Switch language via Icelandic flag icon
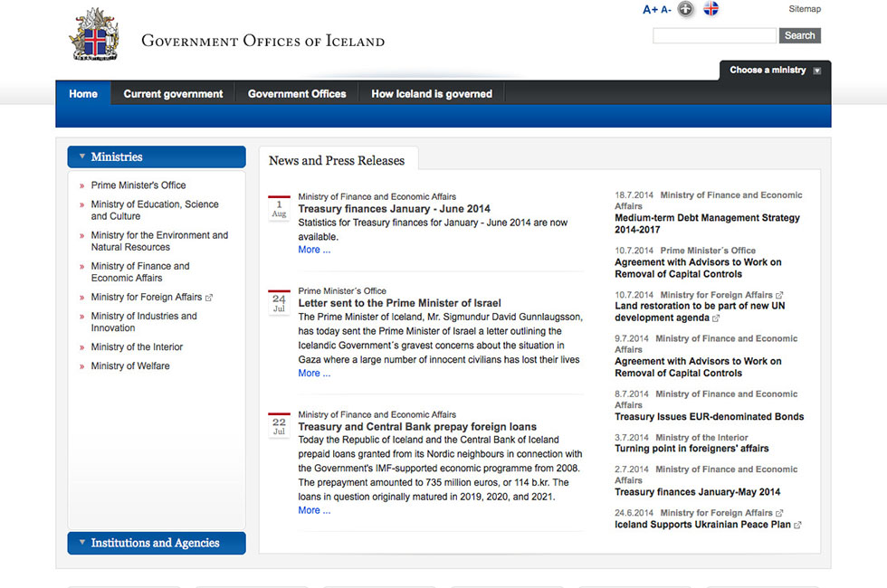The height and width of the screenshot is (588, 887). 711,8
